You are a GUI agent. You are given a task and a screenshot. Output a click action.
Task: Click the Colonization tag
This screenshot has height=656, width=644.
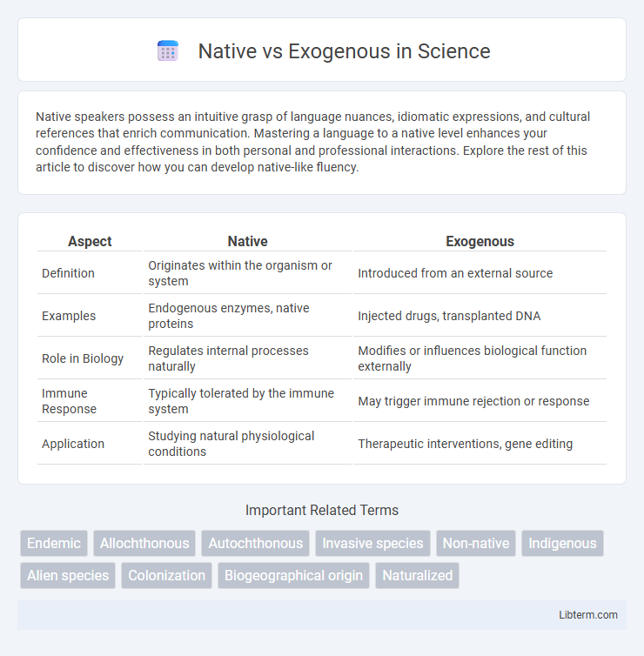(166, 575)
